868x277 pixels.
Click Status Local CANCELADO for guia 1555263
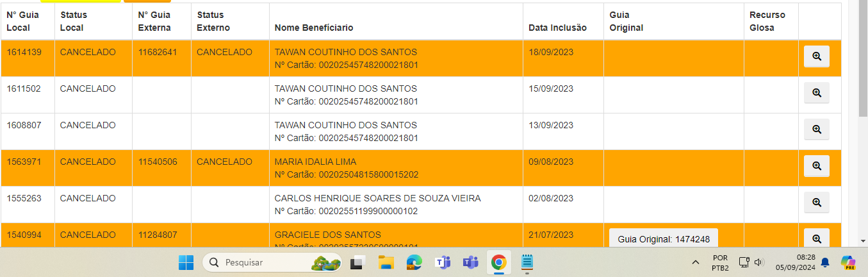tap(88, 198)
